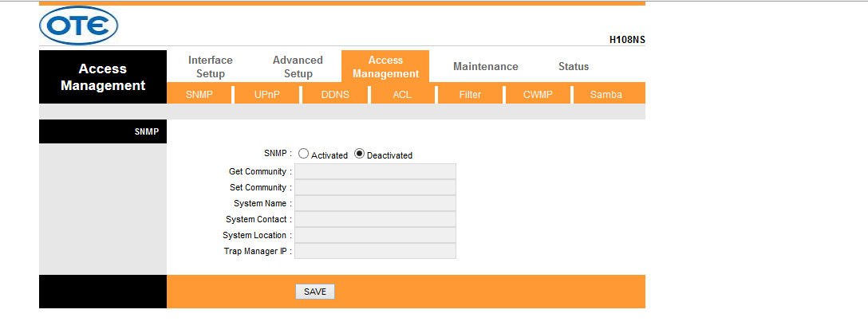Focus the Set Community input field
The height and width of the screenshot is (333, 868).
click(x=375, y=187)
